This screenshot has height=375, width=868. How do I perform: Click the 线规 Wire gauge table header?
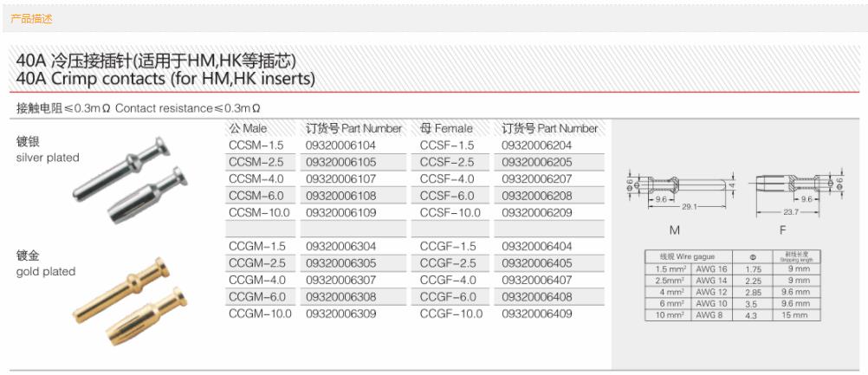[x=687, y=257]
